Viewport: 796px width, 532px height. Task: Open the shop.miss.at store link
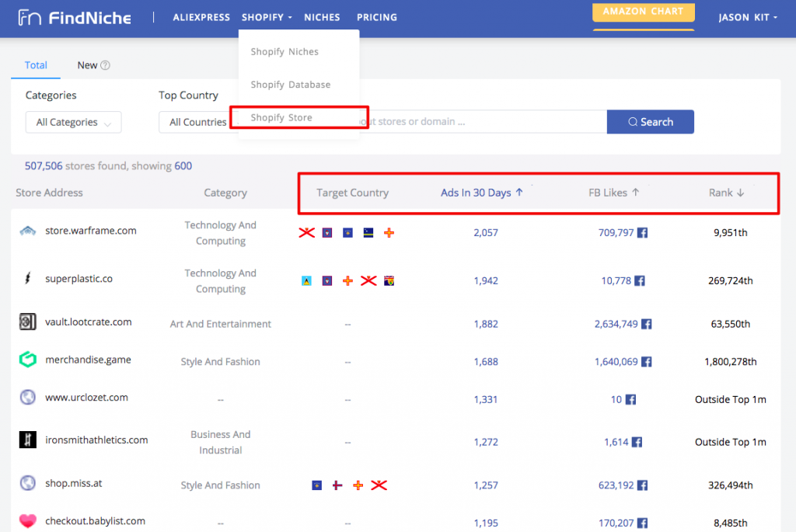(74, 483)
